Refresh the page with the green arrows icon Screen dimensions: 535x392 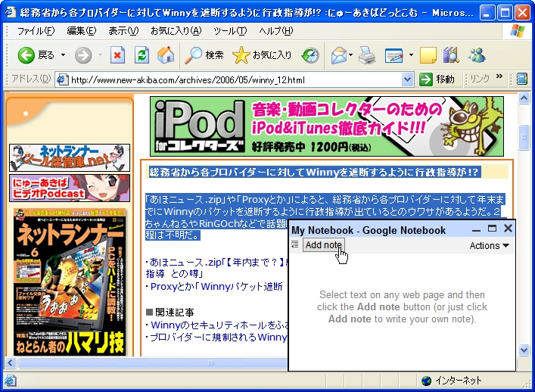click(x=142, y=55)
